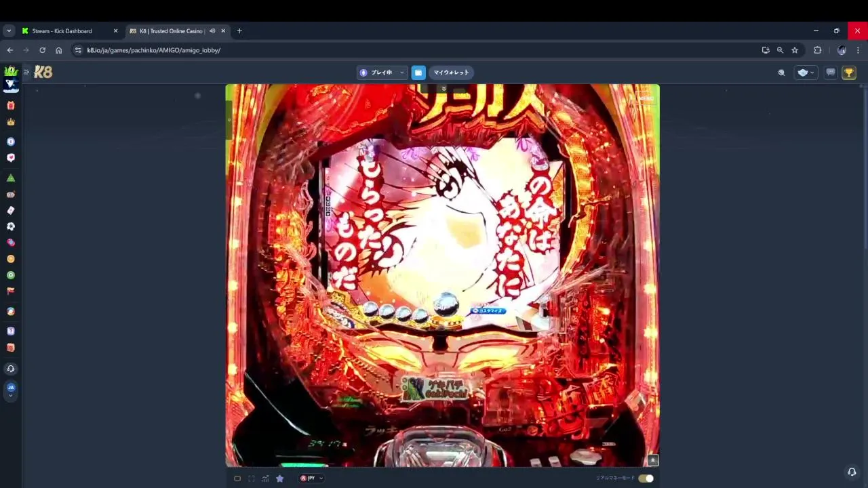Open the gold trophy icon
The height and width of the screenshot is (488, 868).
tap(849, 73)
